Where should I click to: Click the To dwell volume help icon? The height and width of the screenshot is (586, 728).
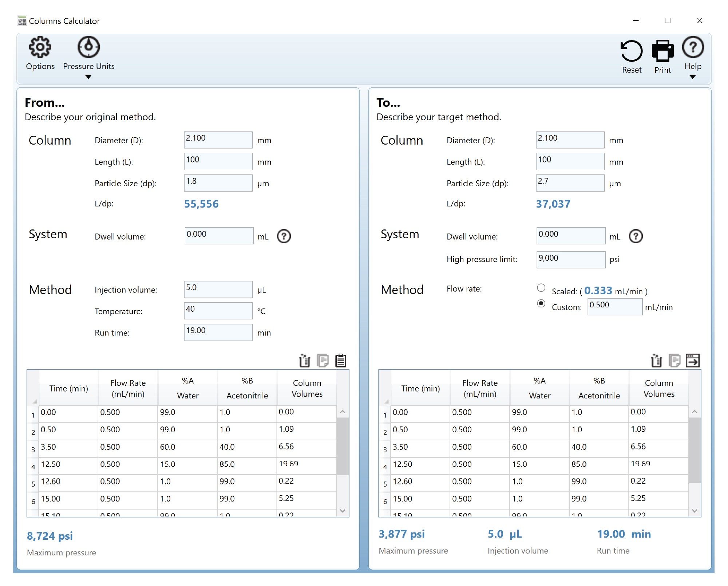pyautogui.click(x=636, y=236)
